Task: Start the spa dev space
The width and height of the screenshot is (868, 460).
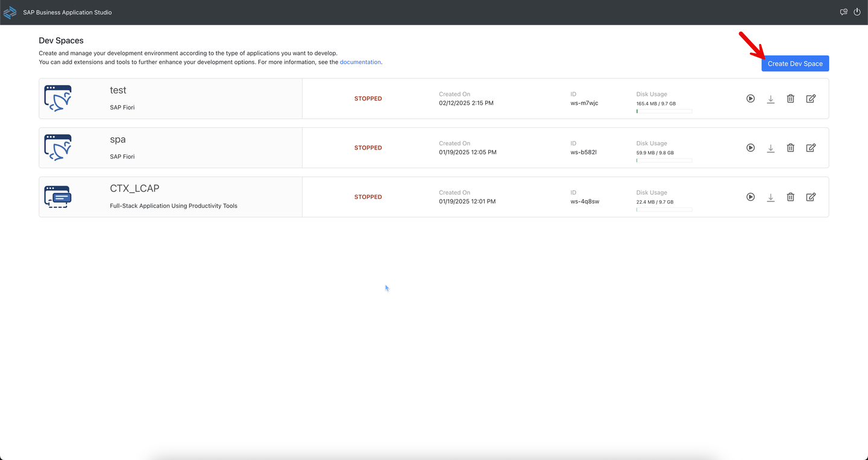Action: pos(750,148)
